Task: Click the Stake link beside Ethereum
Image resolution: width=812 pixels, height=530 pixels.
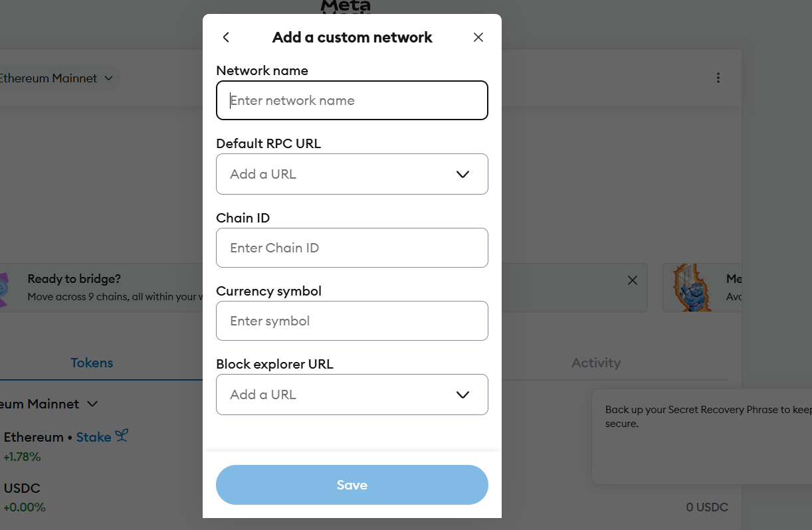Action: pyautogui.click(x=94, y=437)
